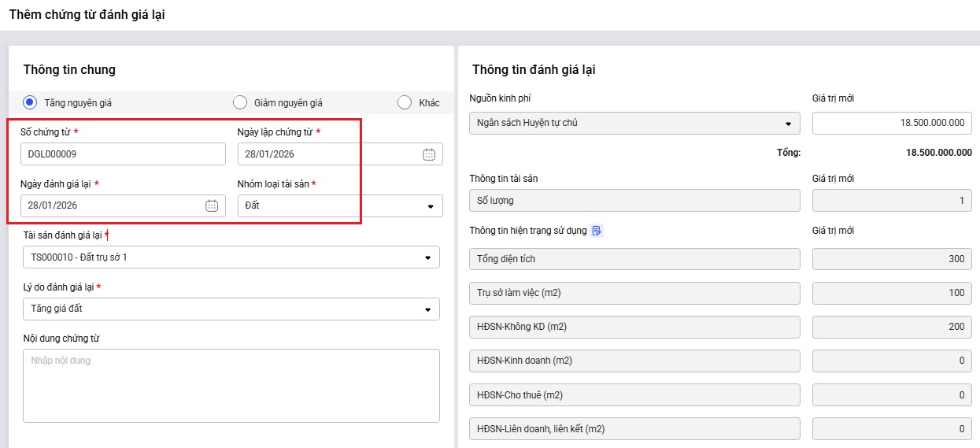Open Tài sản đánh giá lại dropdown
980x448 pixels.
(x=427, y=257)
